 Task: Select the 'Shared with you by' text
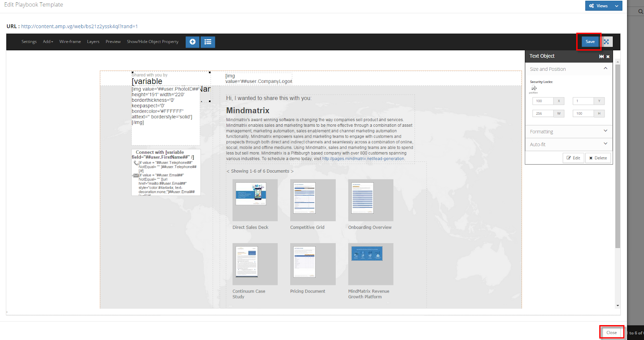pos(149,75)
